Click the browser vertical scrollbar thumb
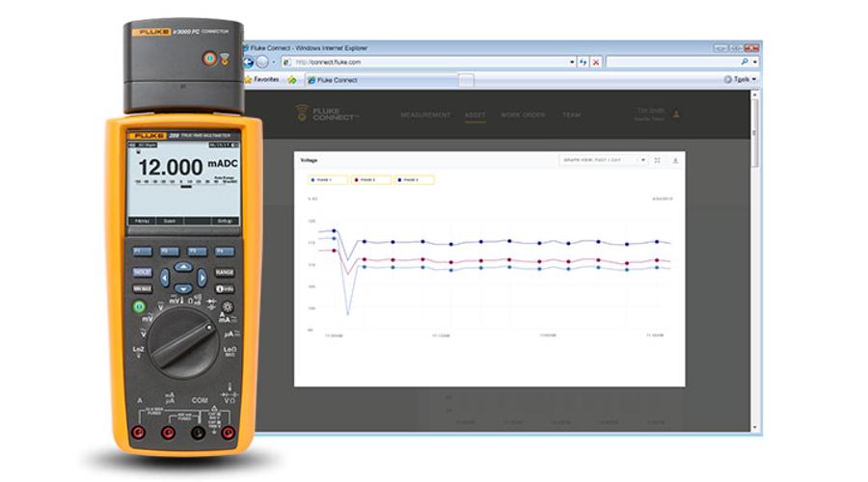This screenshot has width=868, height=482. pos(754,133)
